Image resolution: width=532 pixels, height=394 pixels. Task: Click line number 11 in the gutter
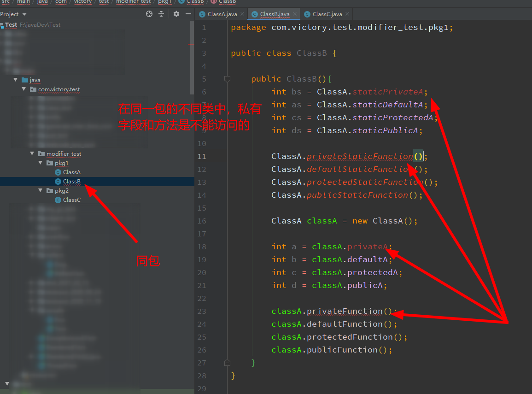point(202,156)
